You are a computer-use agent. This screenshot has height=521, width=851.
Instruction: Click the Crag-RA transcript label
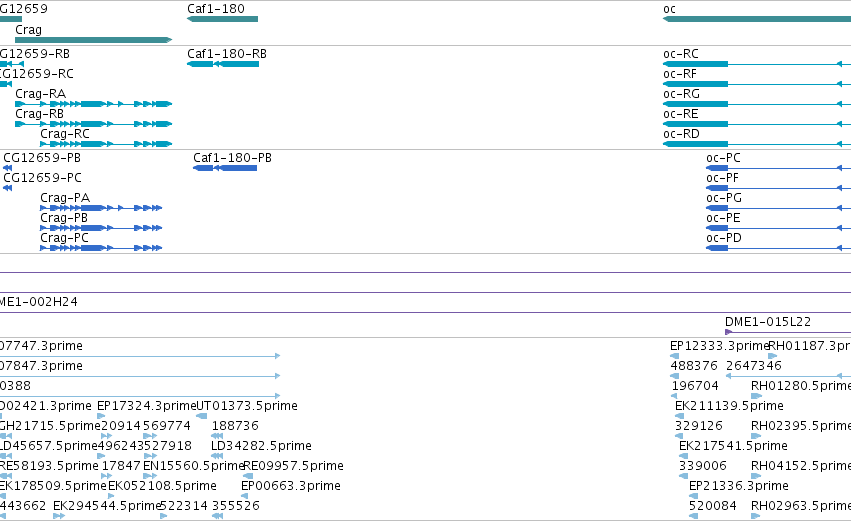coord(41,94)
